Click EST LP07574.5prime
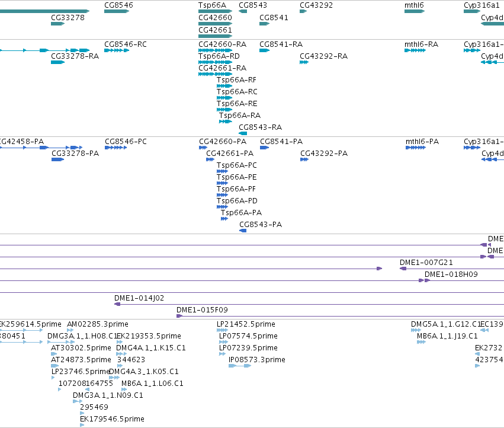504x428 pixels. 248,336
